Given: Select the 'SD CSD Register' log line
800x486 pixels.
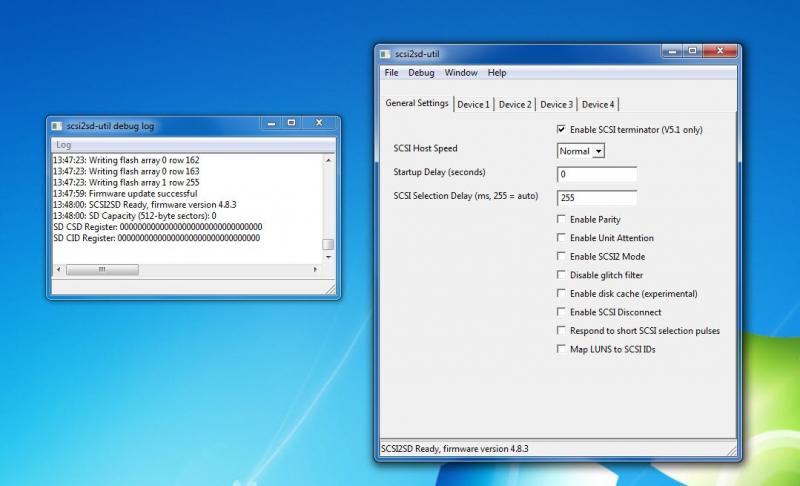Looking at the screenshot, I should click(158, 227).
